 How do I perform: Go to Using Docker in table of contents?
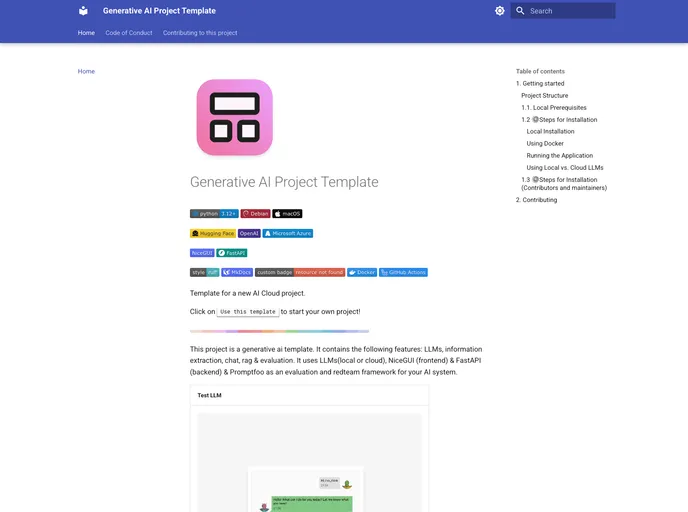click(545, 143)
